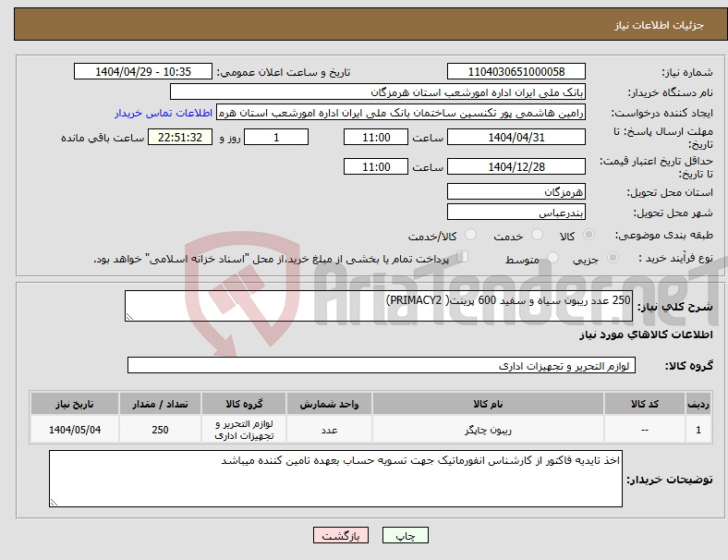Click the شماره نیاز field 1104030651000058
The height and width of the screenshot is (560, 728).
tap(516, 71)
